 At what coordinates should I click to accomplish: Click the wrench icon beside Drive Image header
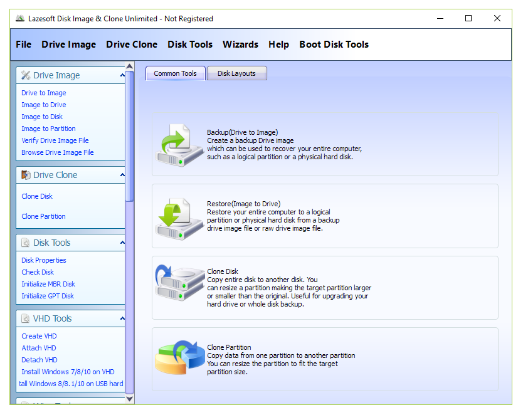25,75
